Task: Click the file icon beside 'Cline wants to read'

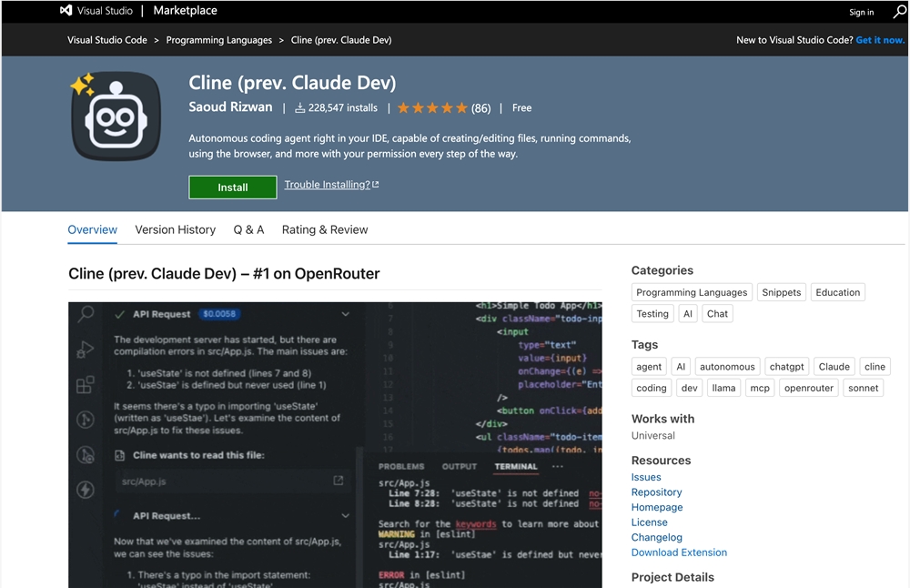Action: [119, 455]
